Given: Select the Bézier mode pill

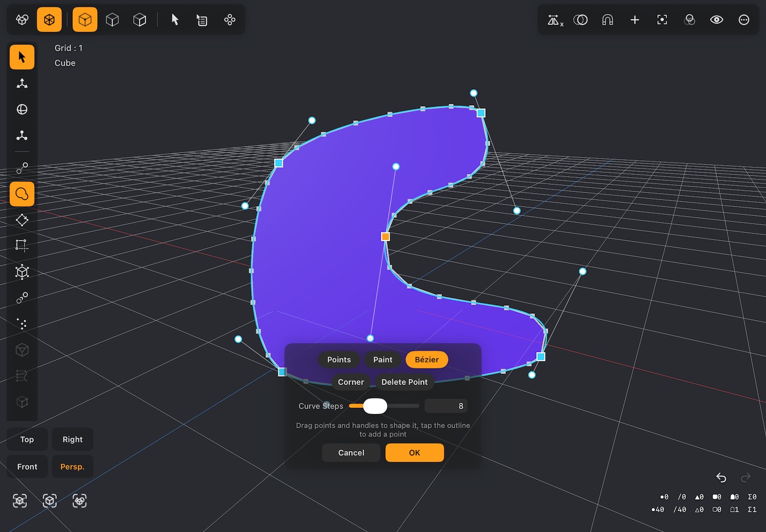Looking at the screenshot, I should tap(427, 360).
